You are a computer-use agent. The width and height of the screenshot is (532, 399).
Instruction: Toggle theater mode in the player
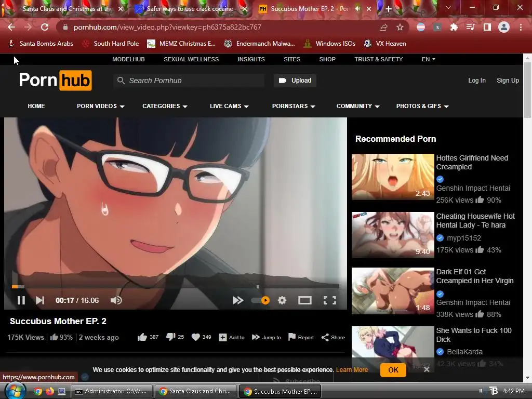coord(304,300)
